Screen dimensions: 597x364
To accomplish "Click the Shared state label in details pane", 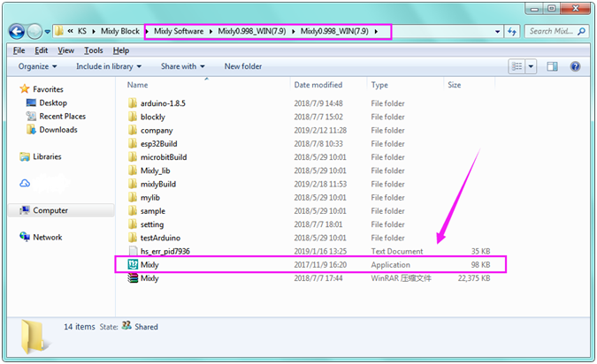I will coord(146,327).
